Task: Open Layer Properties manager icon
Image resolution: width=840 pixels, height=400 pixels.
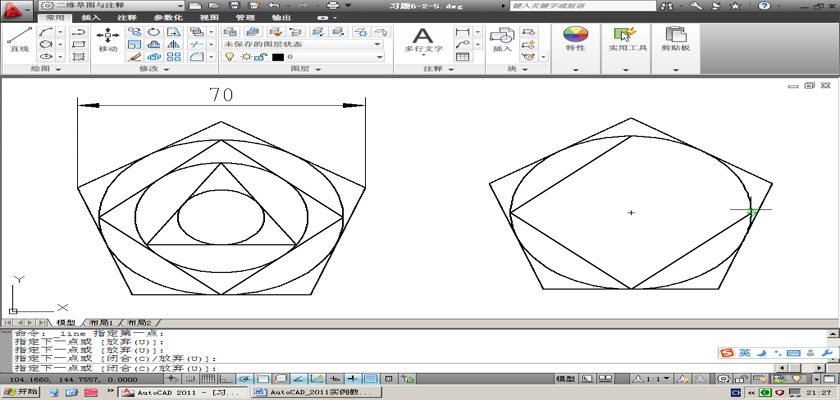Action: tap(230, 32)
